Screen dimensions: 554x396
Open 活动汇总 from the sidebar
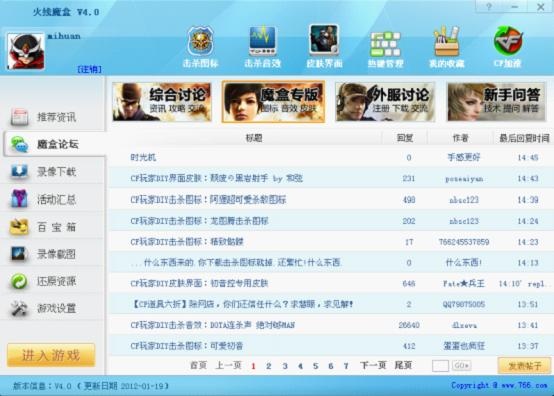tap(53, 199)
